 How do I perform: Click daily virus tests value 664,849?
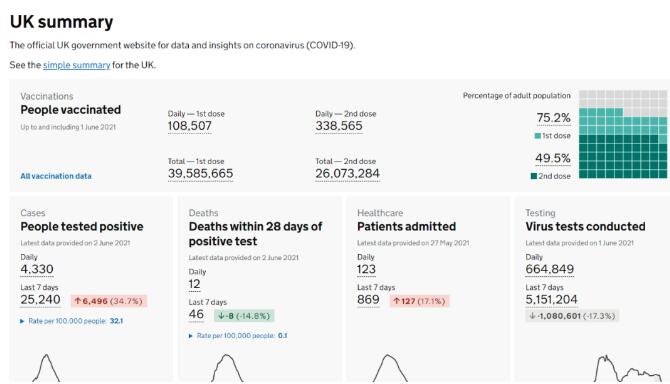click(550, 270)
